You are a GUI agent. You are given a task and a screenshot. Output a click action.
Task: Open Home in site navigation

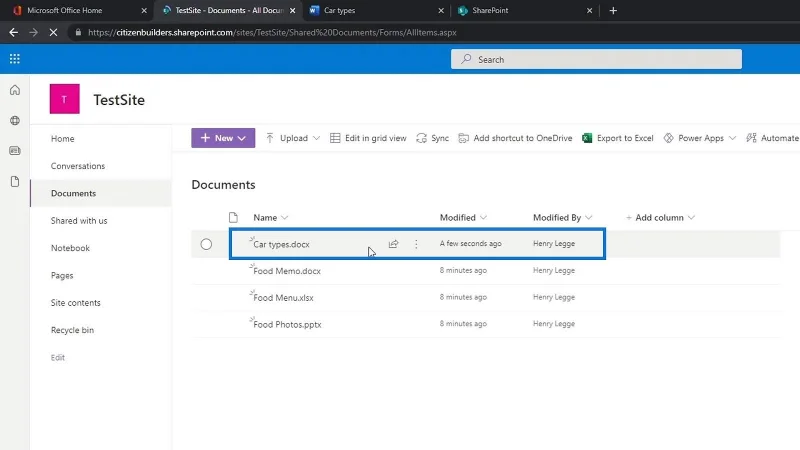click(x=62, y=139)
